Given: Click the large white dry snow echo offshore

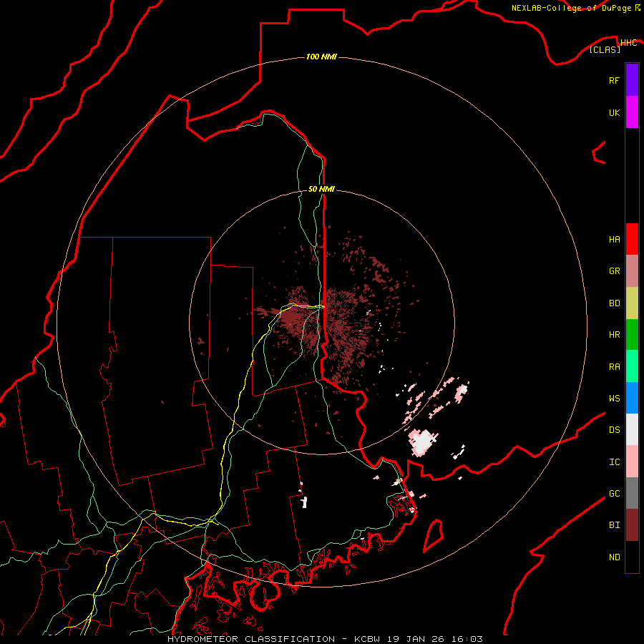Looking at the screenshot, I should [x=422, y=443].
